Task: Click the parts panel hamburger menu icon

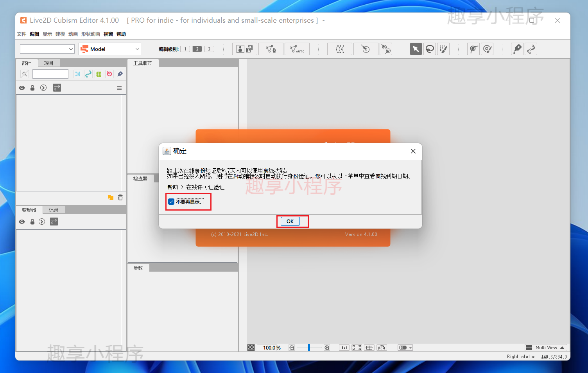Action: [119, 88]
